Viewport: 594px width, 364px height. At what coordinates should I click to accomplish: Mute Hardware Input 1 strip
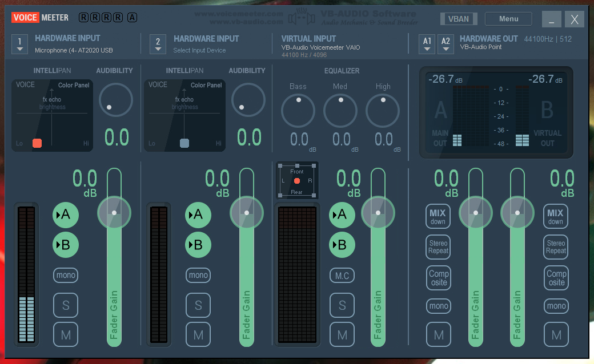(x=66, y=334)
